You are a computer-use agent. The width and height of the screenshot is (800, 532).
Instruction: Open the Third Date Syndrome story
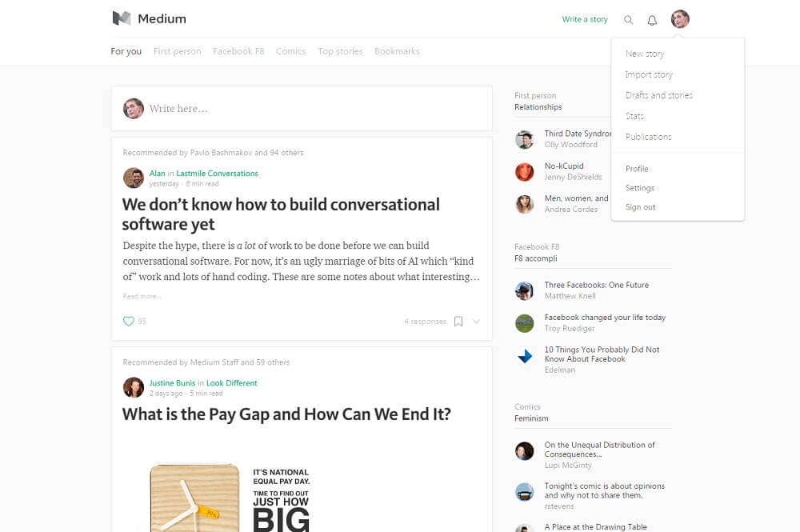tap(578, 134)
